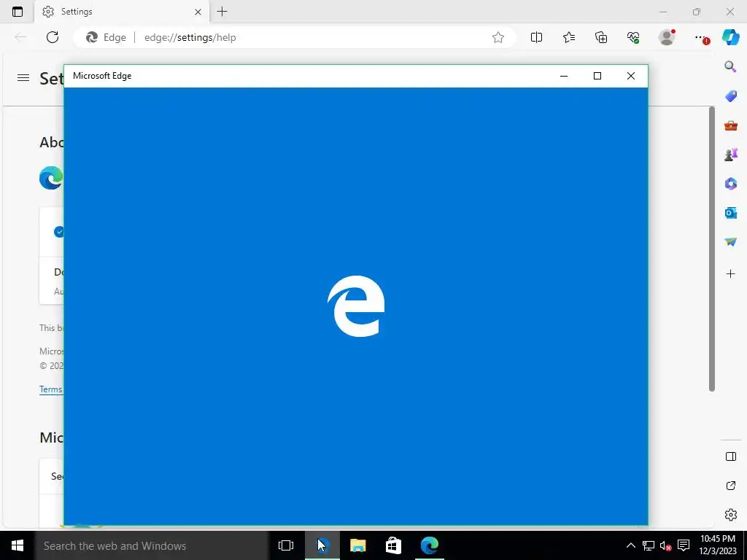Toggle sidebar visibility panel icon
The image size is (747, 560).
point(730,456)
